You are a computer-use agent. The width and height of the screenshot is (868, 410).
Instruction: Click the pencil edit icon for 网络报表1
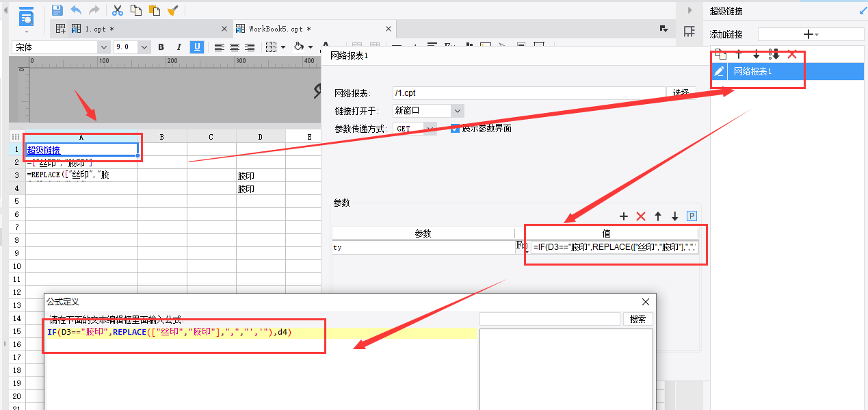coord(719,71)
